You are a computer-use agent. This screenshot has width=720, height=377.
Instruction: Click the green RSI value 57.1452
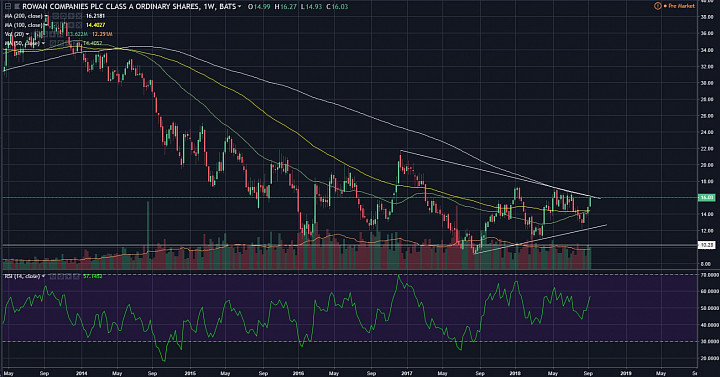[92, 276]
